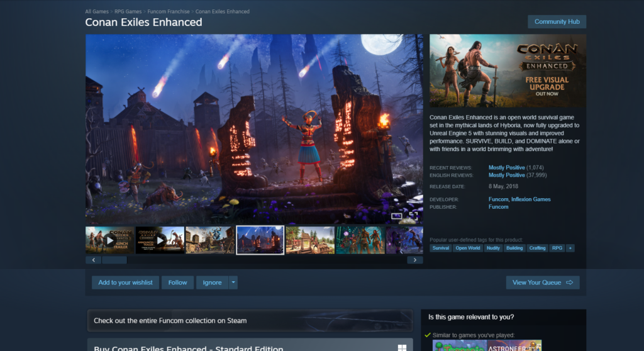Click the Terraria similar game thumbnail
This screenshot has width=644, height=351.
(x=459, y=346)
